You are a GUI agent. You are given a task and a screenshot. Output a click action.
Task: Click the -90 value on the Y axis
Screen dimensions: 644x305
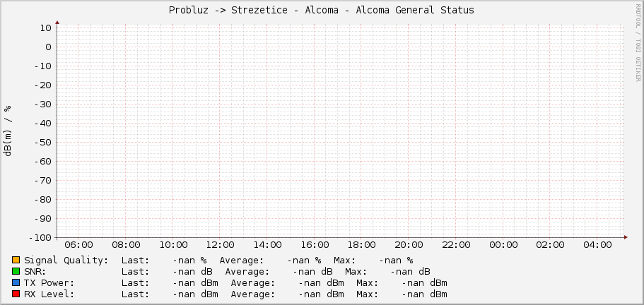click(42, 218)
